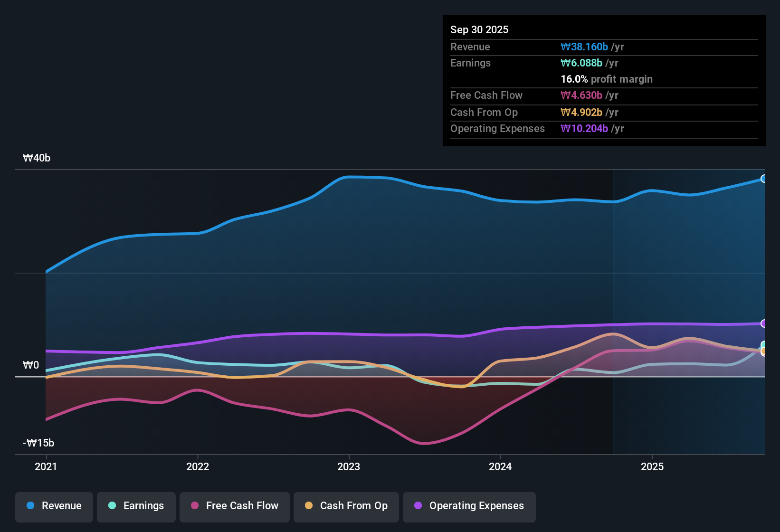Open the Earnings legend filter
This screenshot has height=532, width=780.
(136, 506)
